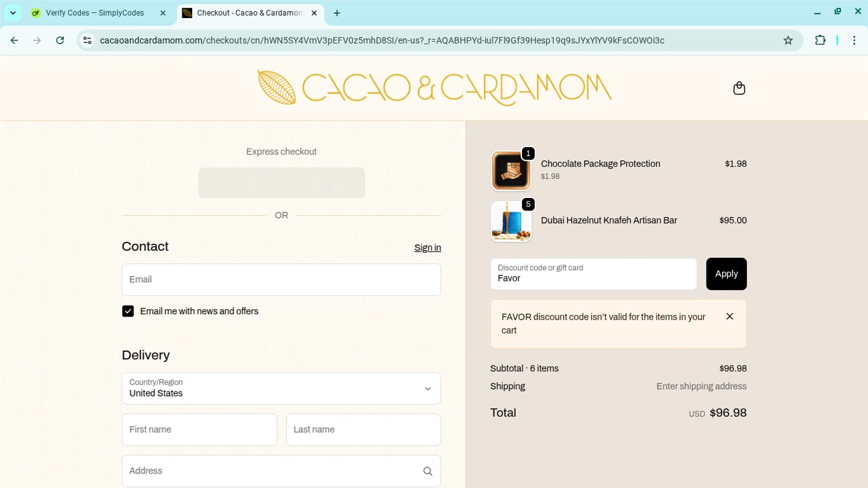Go back to the previous page
Viewport: 868px width, 488px height.
pyautogui.click(x=14, y=41)
